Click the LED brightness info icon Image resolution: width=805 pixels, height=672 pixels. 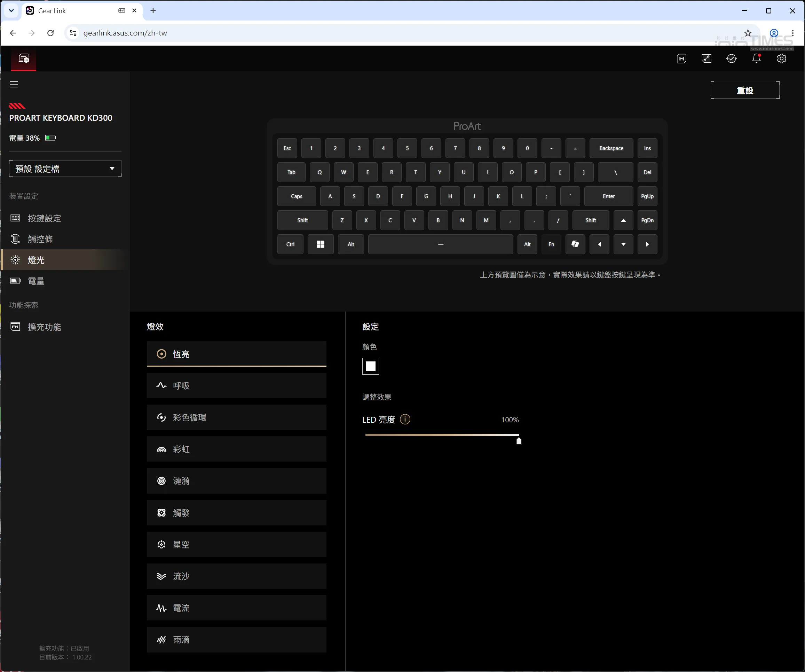tap(405, 419)
